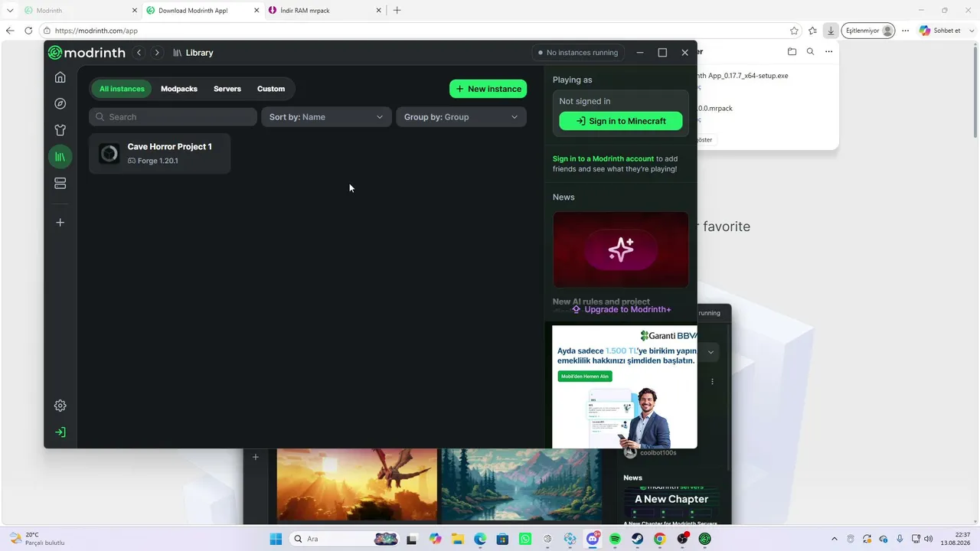Open the Eşitlenmiyor profile button
Viewport: 980px width, 551px height.
coord(869,31)
